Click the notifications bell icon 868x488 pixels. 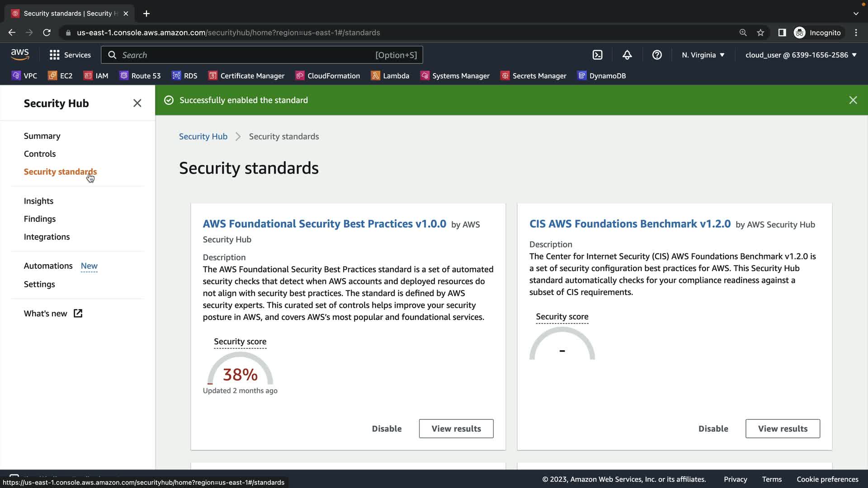tap(627, 55)
